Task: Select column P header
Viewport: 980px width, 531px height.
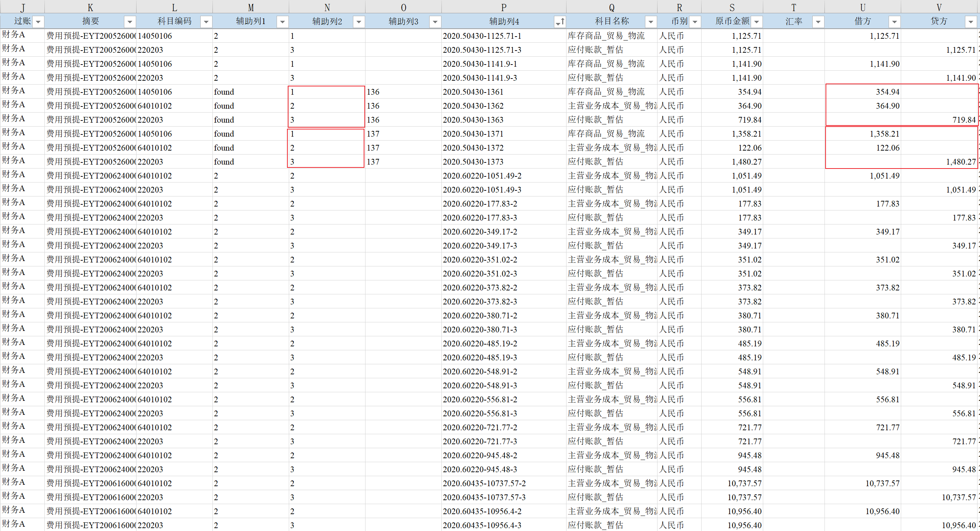Action: 503,7
